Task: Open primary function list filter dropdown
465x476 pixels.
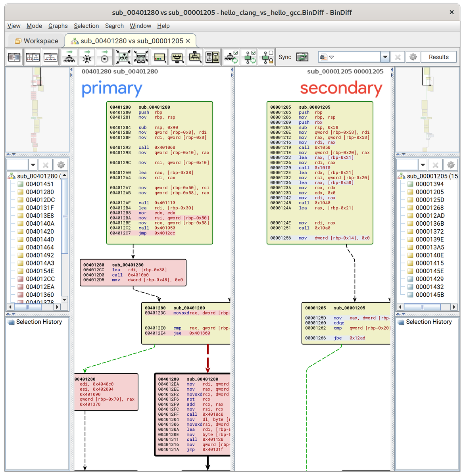Action: click(x=33, y=164)
